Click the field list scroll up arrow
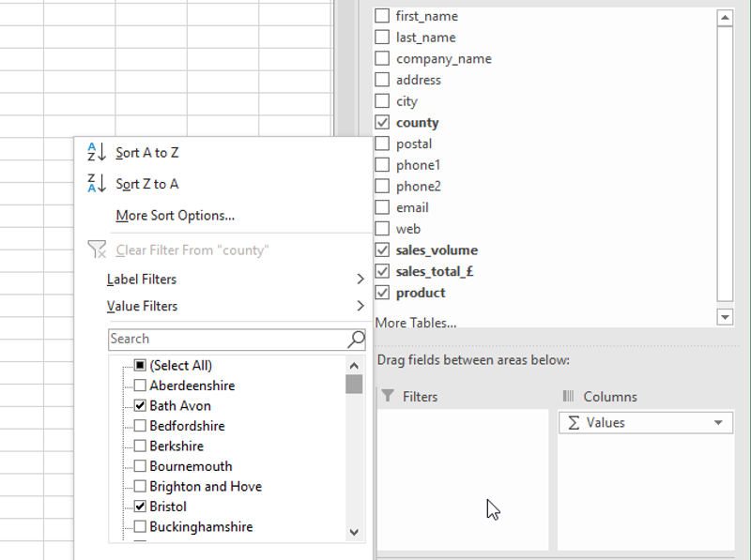Viewport: 751px width, 560px height. 724,17
